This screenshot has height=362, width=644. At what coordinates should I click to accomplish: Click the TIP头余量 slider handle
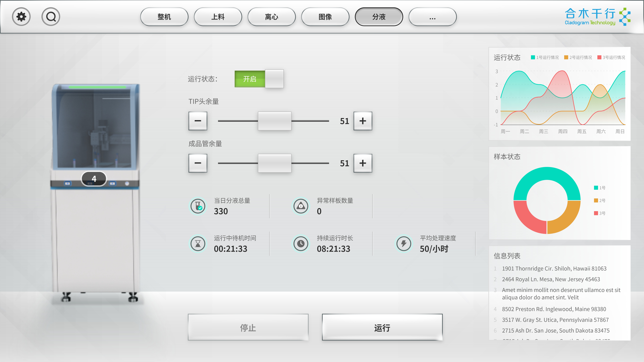coord(275,121)
